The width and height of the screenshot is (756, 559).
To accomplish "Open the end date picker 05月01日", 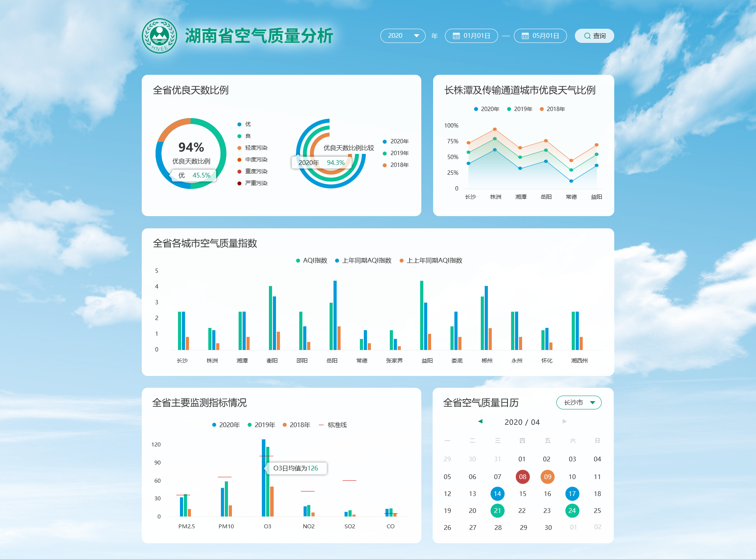I will click(x=540, y=36).
